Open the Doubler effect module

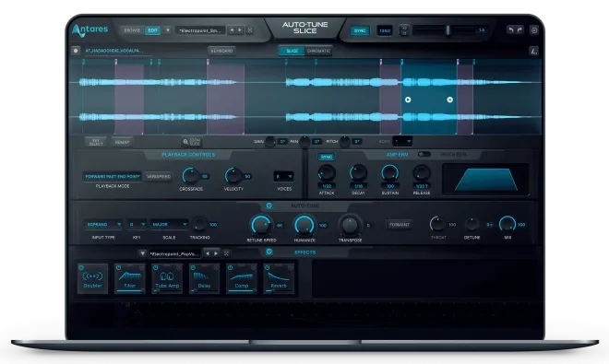click(93, 278)
